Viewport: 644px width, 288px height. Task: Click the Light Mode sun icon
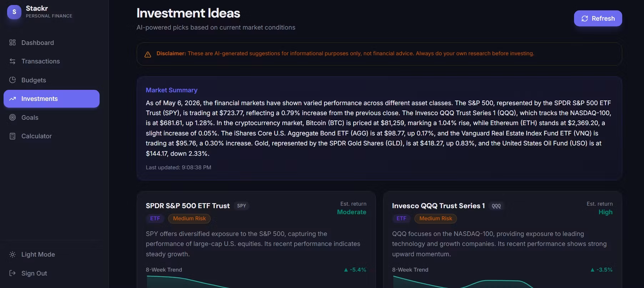[12, 254]
